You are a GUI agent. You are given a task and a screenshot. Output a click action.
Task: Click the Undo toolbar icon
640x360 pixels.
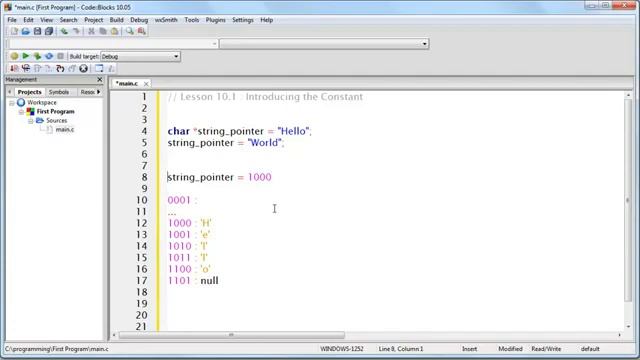[64, 31]
